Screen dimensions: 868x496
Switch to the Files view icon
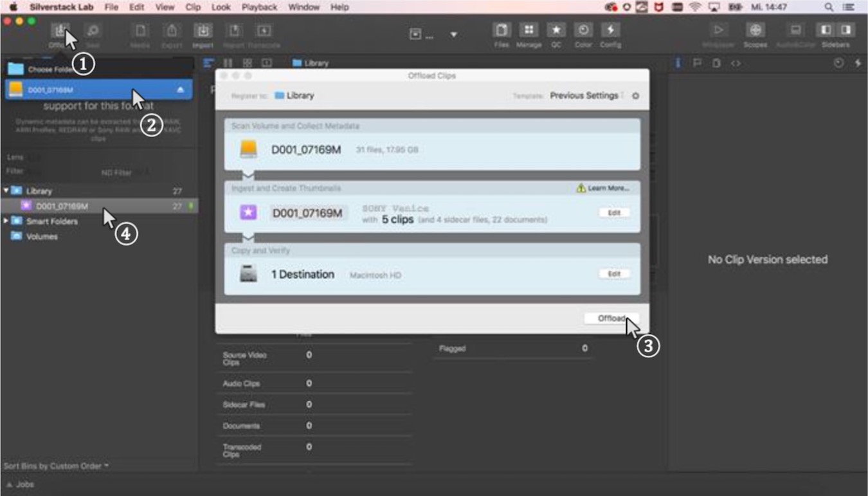pos(502,30)
